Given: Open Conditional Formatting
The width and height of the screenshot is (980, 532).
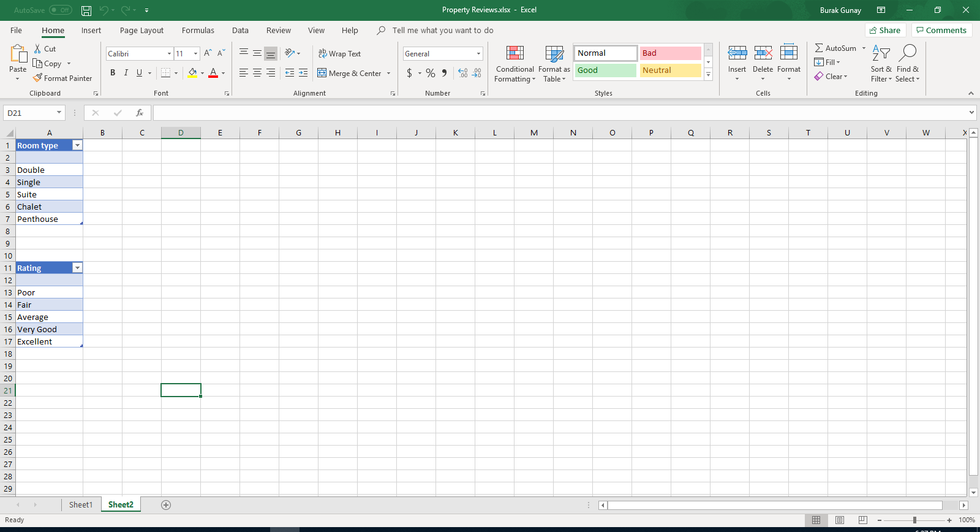Looking at the screenshot, I should pos(515,64).
